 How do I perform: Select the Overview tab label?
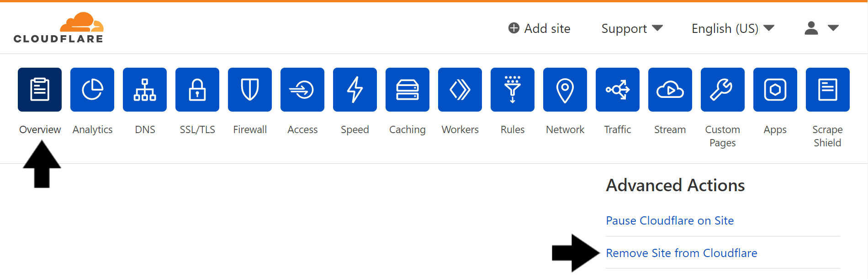[x=40, y=129]
